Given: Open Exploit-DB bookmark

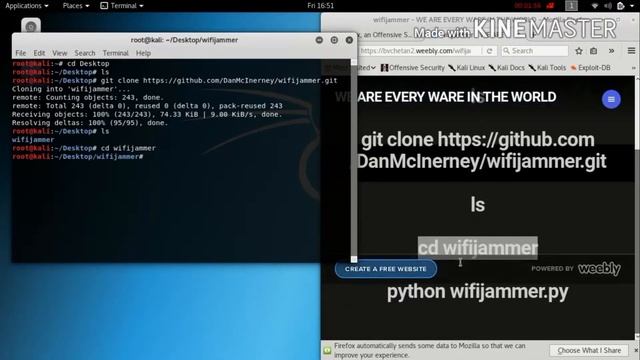Looking at the screenshot, I should point(591,68).
